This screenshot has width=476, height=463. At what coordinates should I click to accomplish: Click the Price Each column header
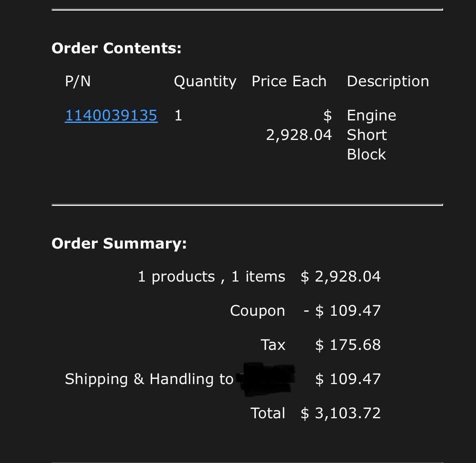coord(289,81)
